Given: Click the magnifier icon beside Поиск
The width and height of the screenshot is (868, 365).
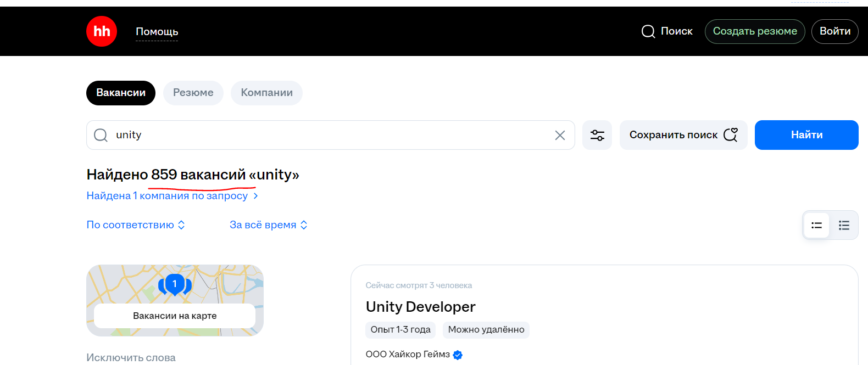Looking at the screenshot, I should click(x=648, y=31).
